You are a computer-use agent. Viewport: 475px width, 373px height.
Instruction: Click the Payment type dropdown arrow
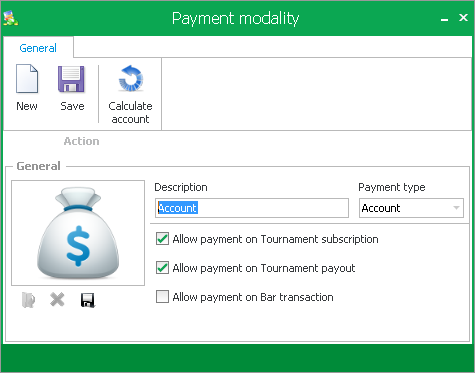[456, 208]
